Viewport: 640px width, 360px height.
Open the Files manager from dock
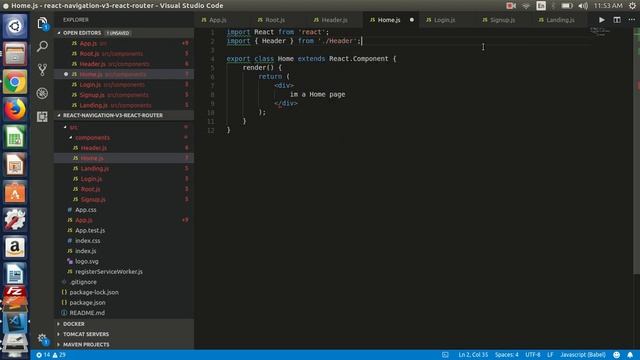pos(15,54)
